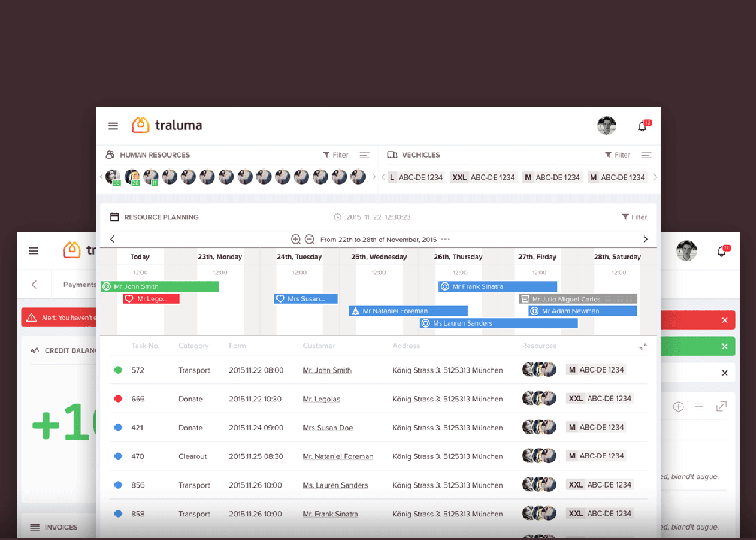Select the Today column header
Screen dimensions: 756x540
140,257
